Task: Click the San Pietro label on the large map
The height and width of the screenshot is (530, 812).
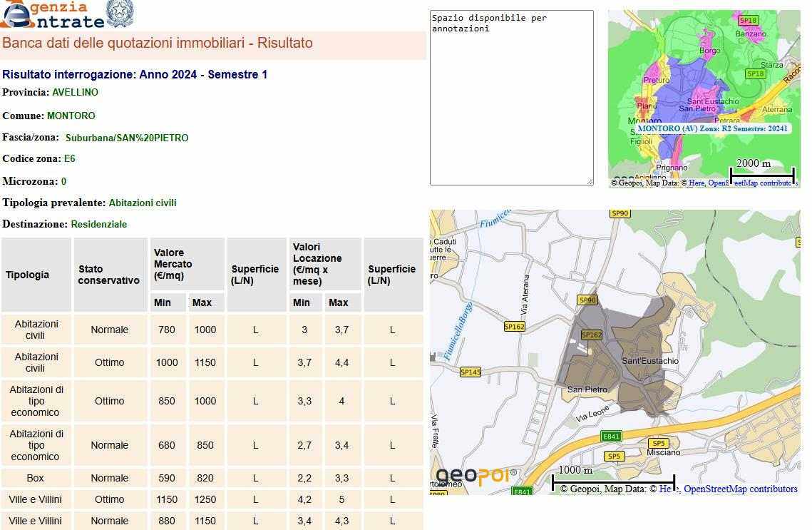Action: [587, 389]
